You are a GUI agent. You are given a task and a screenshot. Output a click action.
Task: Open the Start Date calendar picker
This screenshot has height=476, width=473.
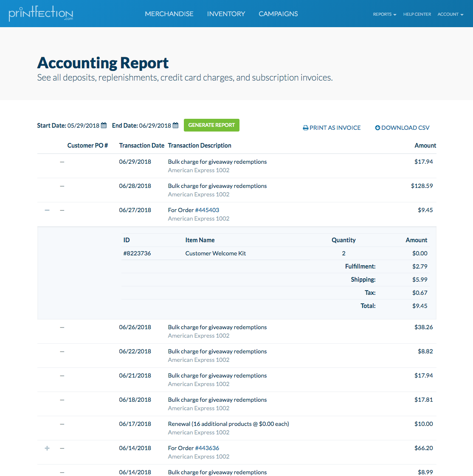click(x=103, y=125)
